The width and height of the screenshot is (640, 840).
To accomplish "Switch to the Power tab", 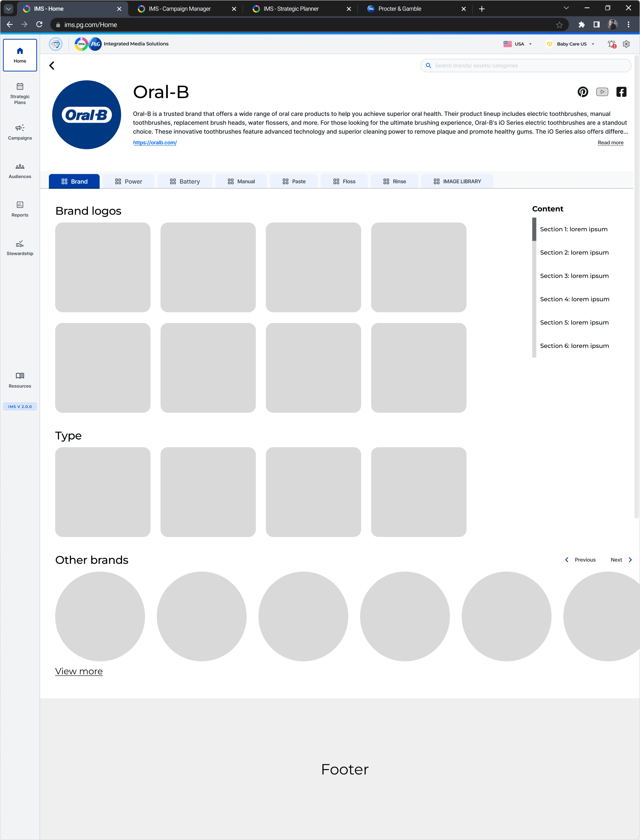I will [x=128, y=182].
